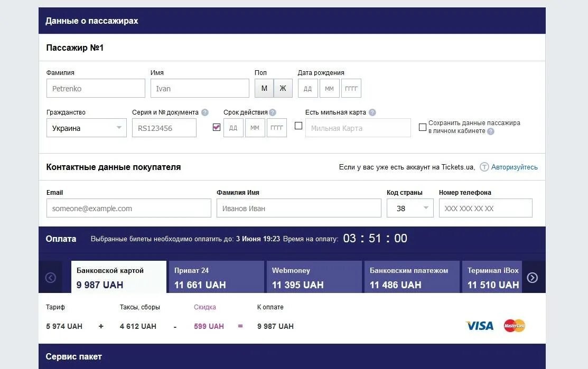Click birth date month field ММ
This screenshot has height=369, width=588.
[330, 88]
